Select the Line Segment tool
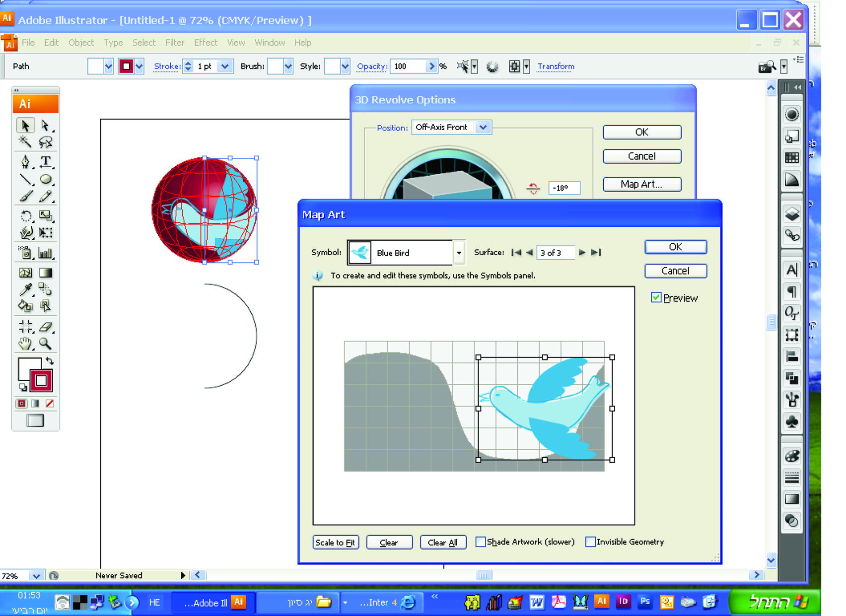The height and width of the screenshot is (616, 846). click(x=25, y=179)
